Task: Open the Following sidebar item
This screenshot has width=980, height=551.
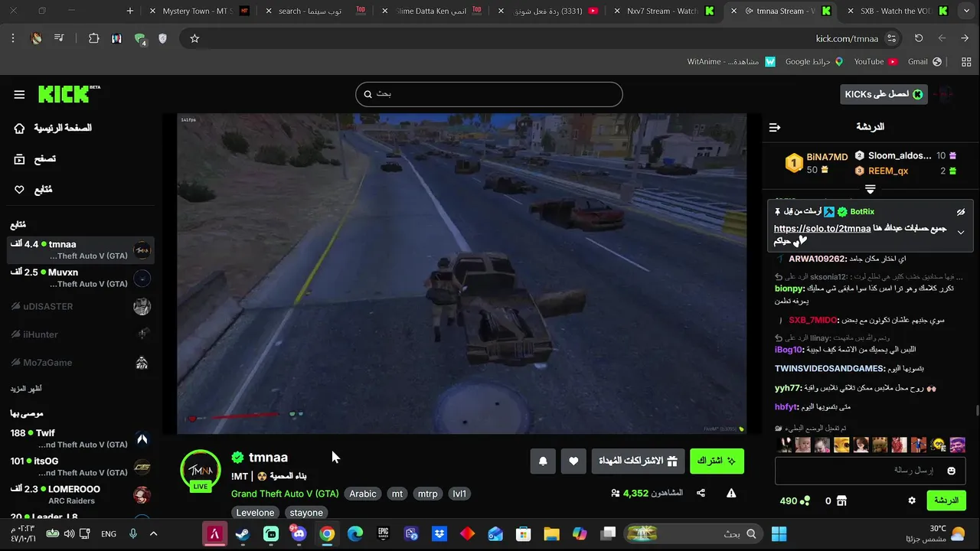Action: [34, 189]
